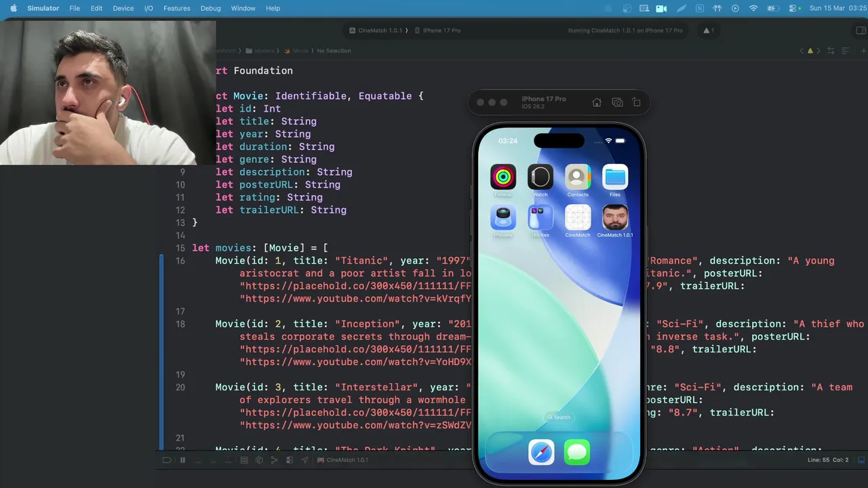Choose the iPhone 17 Pro run destination
Screen dimensions: 868x488
coord(437,30)
